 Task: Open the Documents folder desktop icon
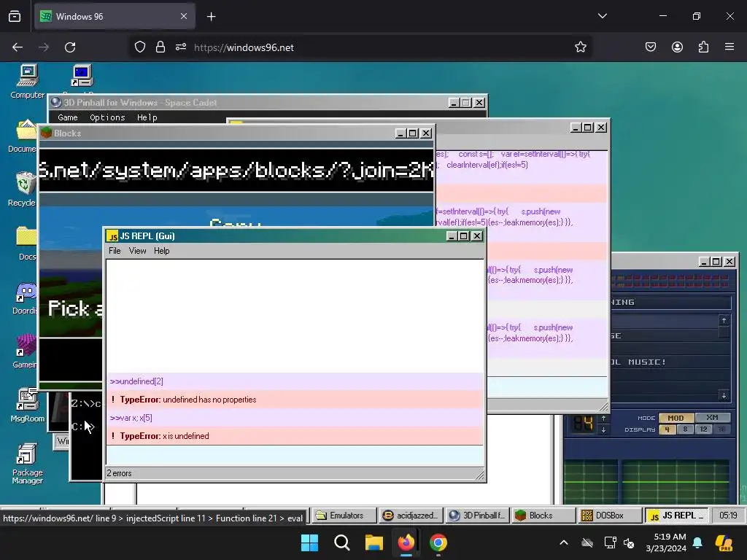click(23, 135)
